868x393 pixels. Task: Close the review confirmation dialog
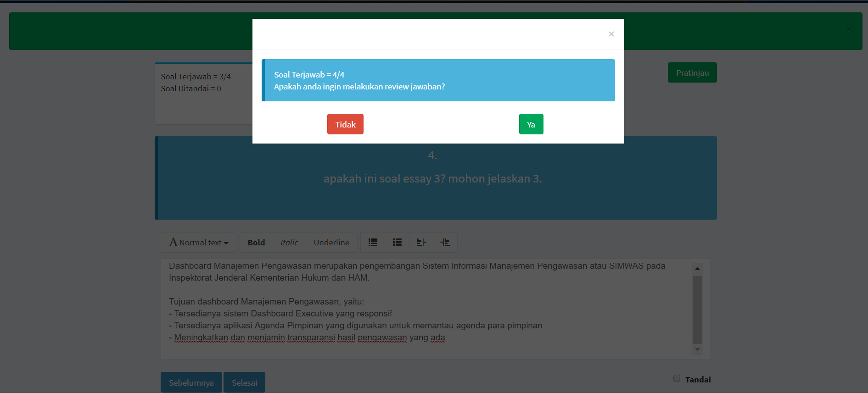point(611,34)
